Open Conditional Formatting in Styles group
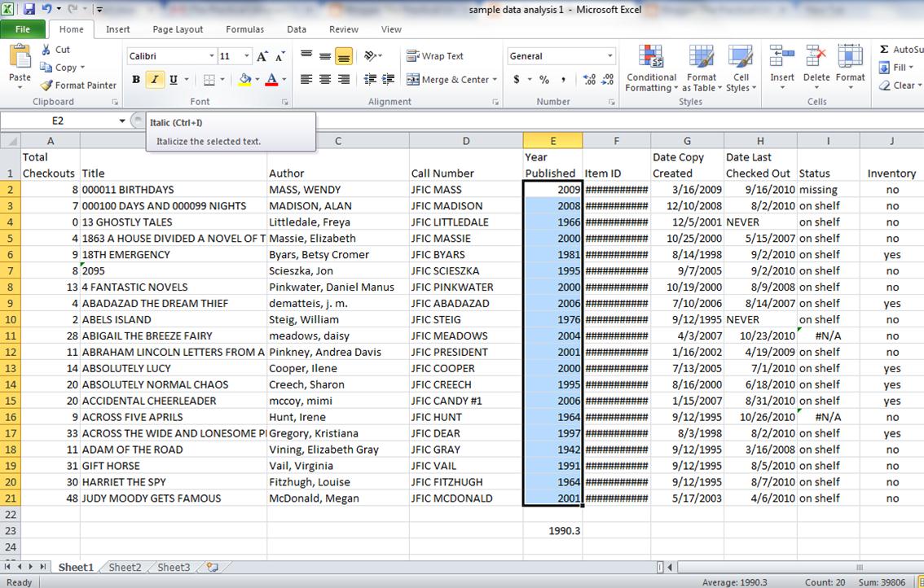 coord(651,69)
